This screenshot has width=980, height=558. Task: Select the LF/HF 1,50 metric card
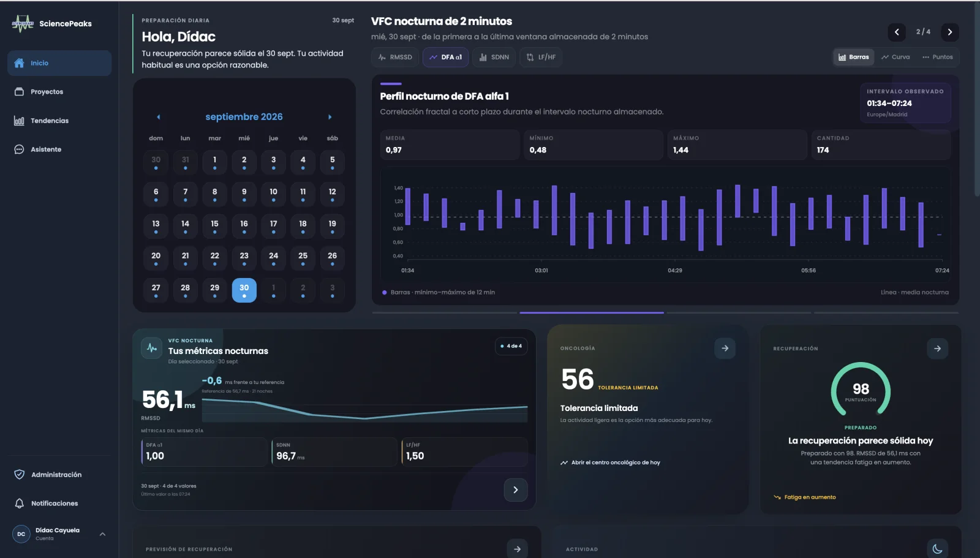465,452
